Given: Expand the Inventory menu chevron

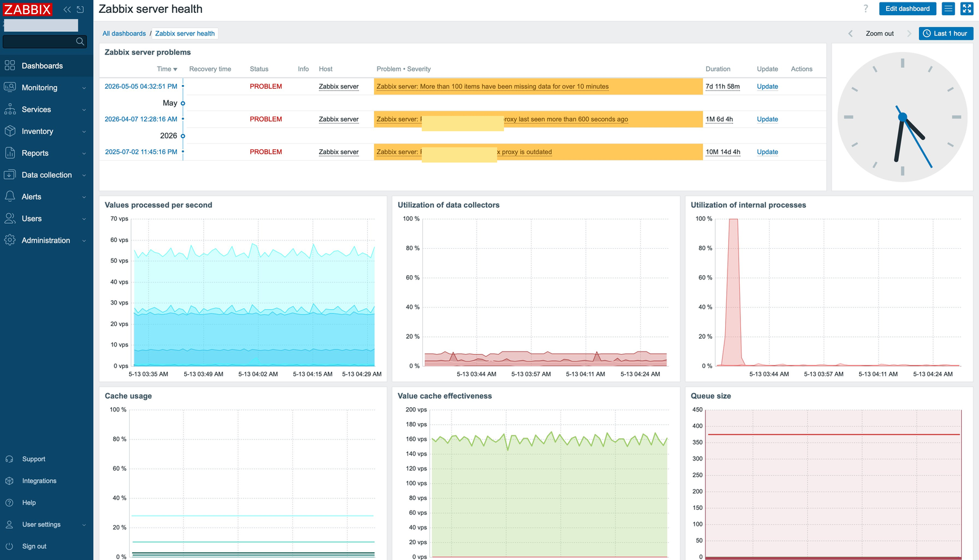Looking at the screenshot, I should tap(84, 131).
